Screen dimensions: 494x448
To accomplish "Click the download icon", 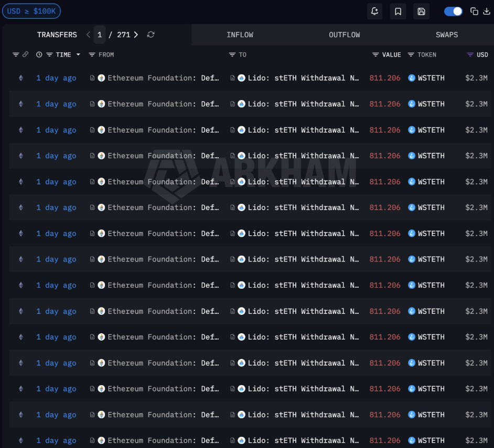I will pos(486,12).
